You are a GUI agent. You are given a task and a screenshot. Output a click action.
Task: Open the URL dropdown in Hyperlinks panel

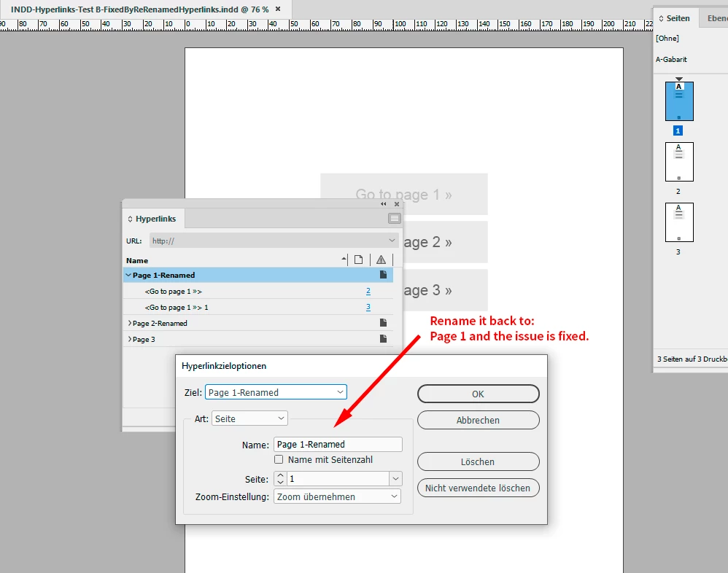(392, 241)
